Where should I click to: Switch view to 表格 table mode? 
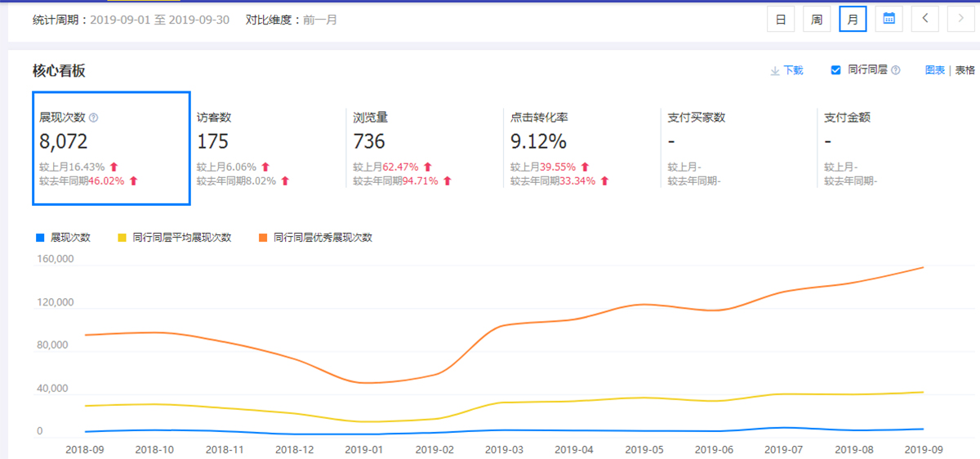tap(964, 71)
